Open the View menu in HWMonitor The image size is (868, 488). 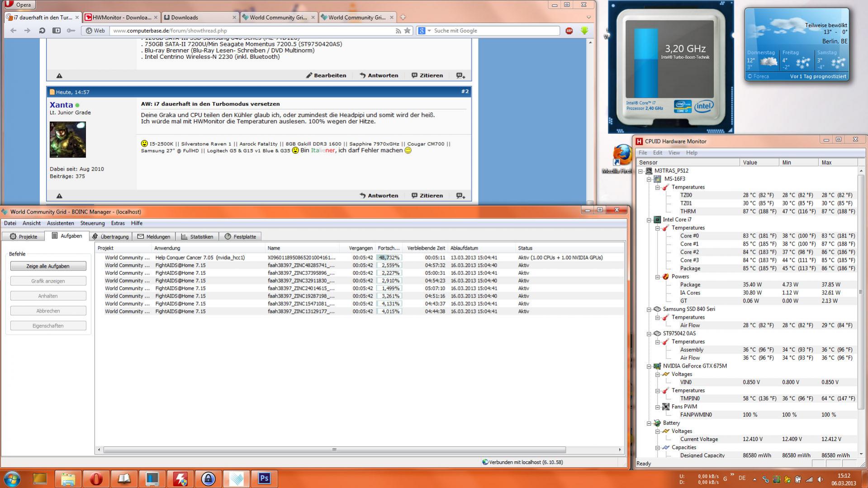click(x=674, y=153)
